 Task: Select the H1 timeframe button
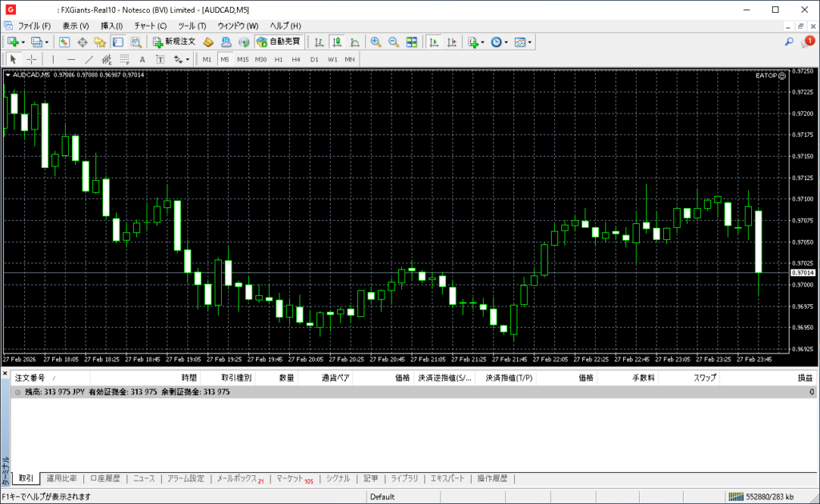pyautogui.click(x=279, y=59)
